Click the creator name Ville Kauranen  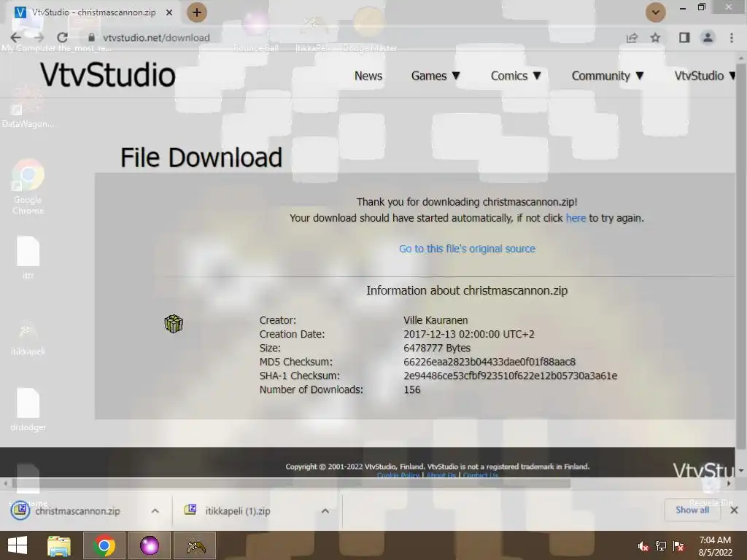[436, 320]
